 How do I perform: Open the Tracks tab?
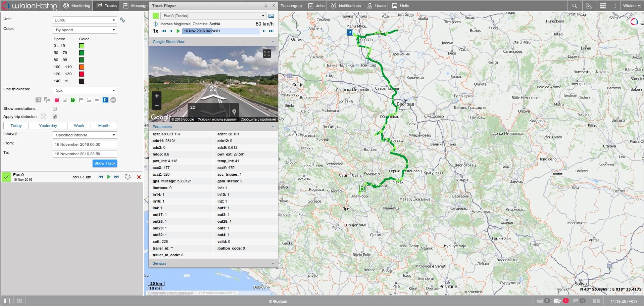(x=106, y=6)
